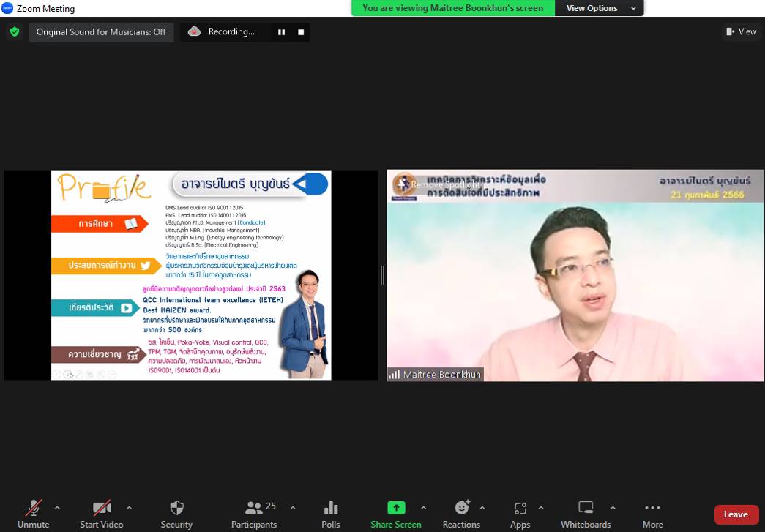Open the Apps panel
765x532 pixels.
[520, 514]
